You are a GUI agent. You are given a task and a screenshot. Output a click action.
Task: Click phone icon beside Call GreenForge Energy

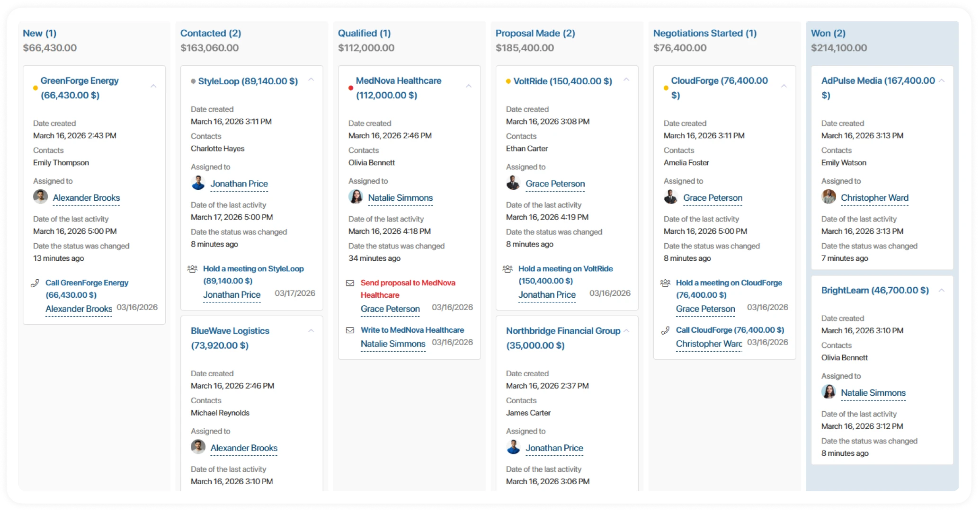click(x=35, y=283)
